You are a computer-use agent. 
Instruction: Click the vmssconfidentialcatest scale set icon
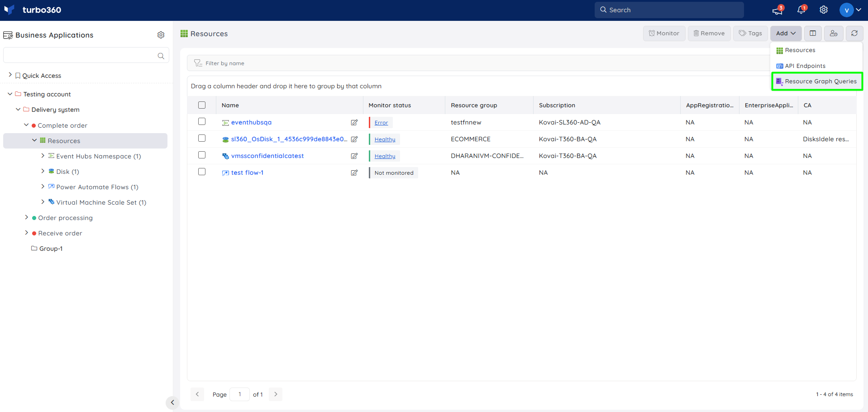pos(225,156)
